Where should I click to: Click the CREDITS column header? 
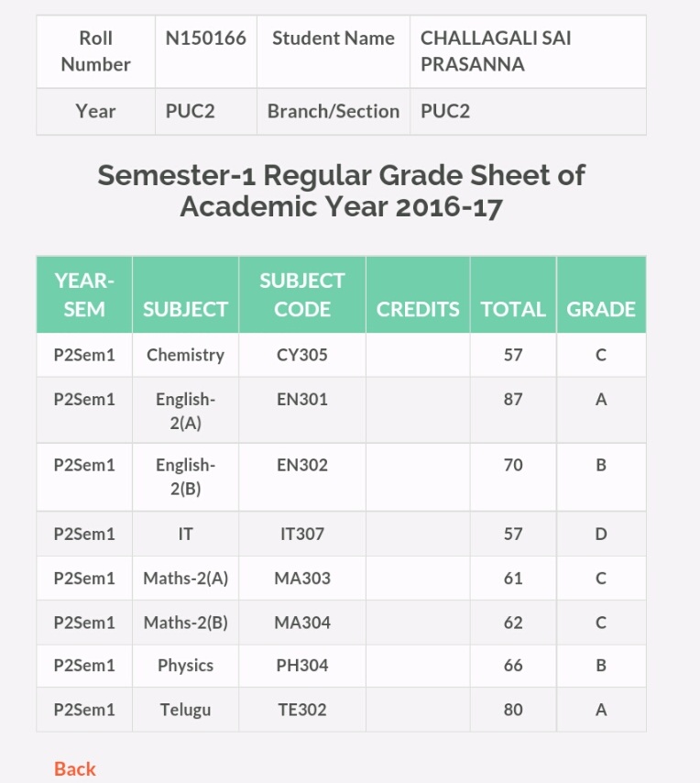pyautogui.click(x=418, y=294)
